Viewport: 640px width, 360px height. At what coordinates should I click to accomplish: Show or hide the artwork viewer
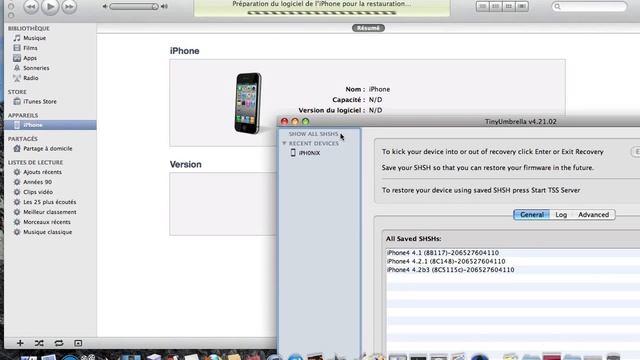(x=78, y=343)
